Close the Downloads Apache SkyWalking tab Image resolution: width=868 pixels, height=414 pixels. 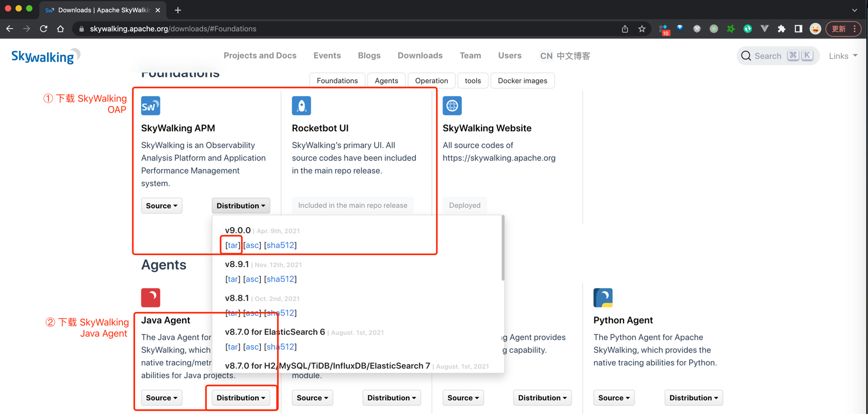click(x=158, y=10)
